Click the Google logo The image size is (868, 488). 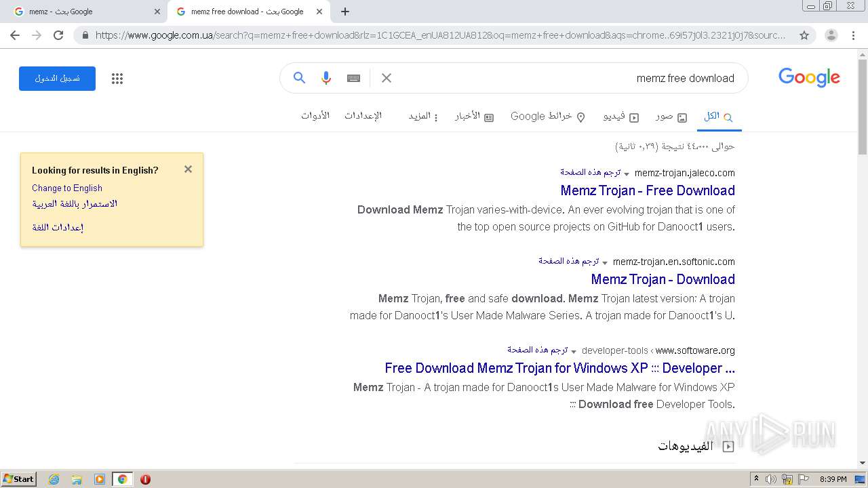point(809,78)
